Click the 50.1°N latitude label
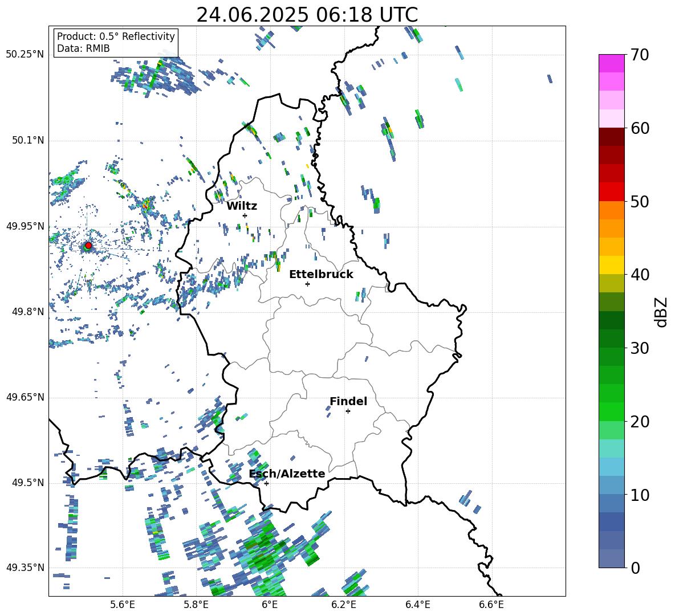 click(x=28, y=140)
